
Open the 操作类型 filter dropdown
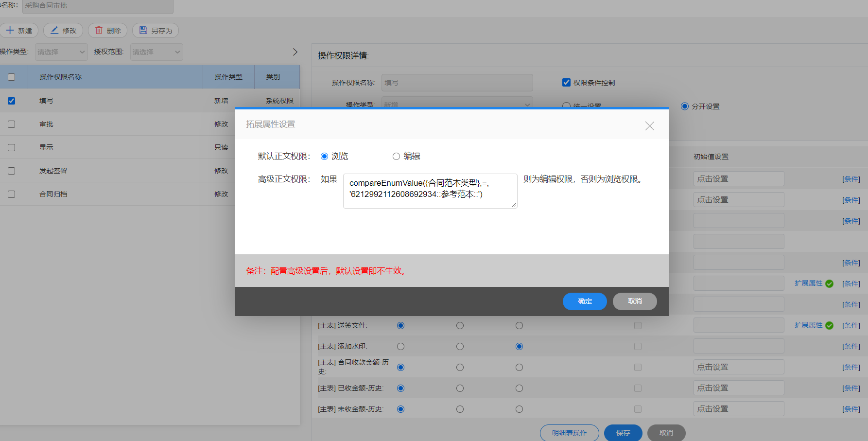61,52
